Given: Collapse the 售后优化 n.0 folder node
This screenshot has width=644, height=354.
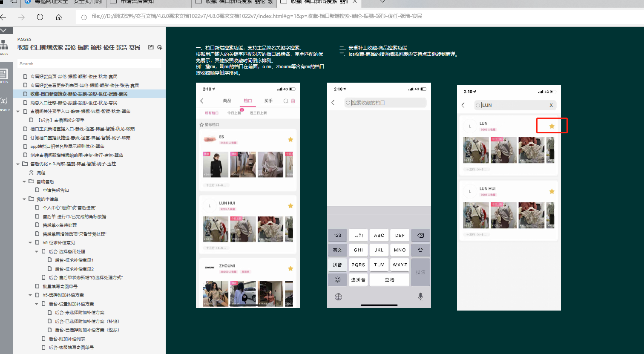Looking at the screenshot, I should coord(18,164).
